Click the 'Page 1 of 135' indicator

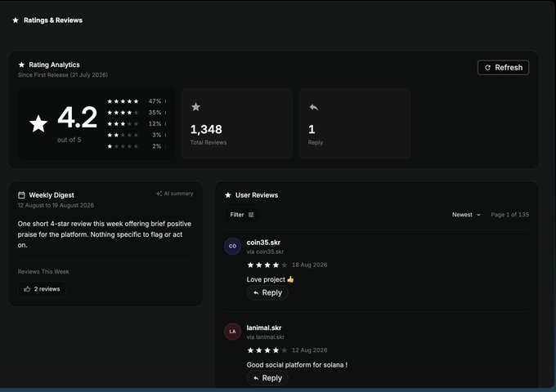(x=510, y=215)
